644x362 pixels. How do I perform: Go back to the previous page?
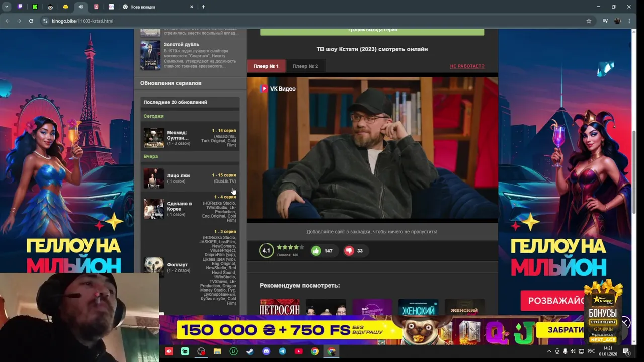coord(7,21)
